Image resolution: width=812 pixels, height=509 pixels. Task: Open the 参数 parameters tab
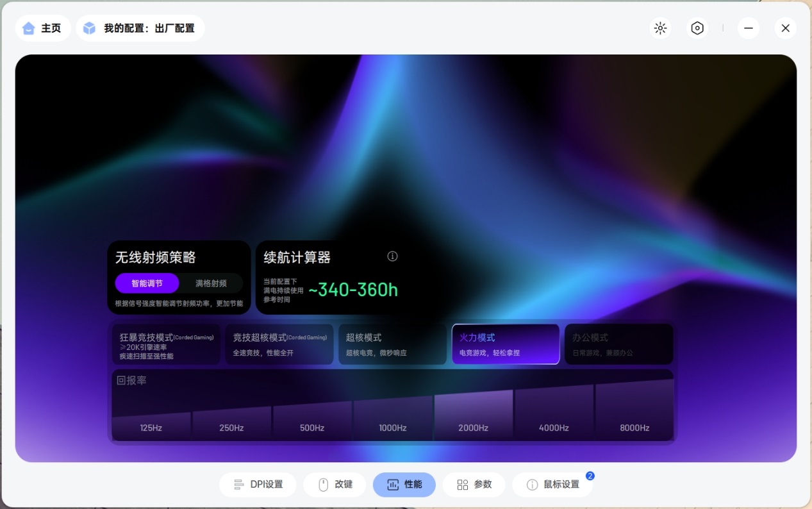point(474,485)
